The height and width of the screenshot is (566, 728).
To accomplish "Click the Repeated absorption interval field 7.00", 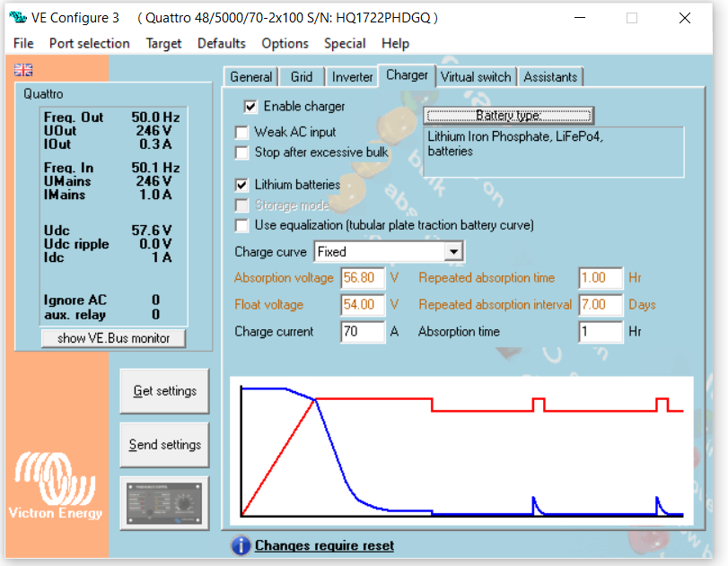I will (x=601, y=305).
